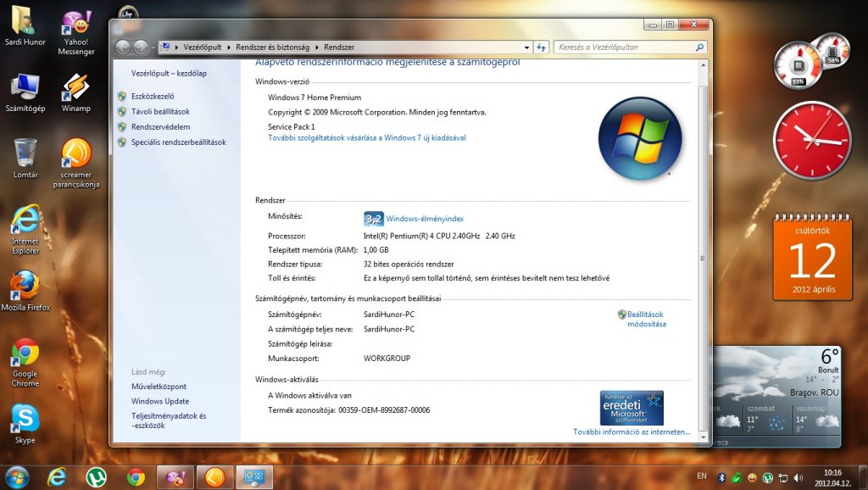The height and width of the screenshot is (490, 868).
Task: Click the Windows logo image
Action: pyautogui.click(x=640, y=138)
